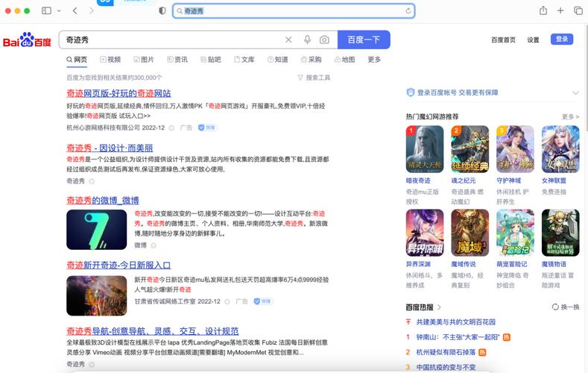
Task: Click the Weibo result green 7 thumbnail
Action: click(x=96, y=230)
